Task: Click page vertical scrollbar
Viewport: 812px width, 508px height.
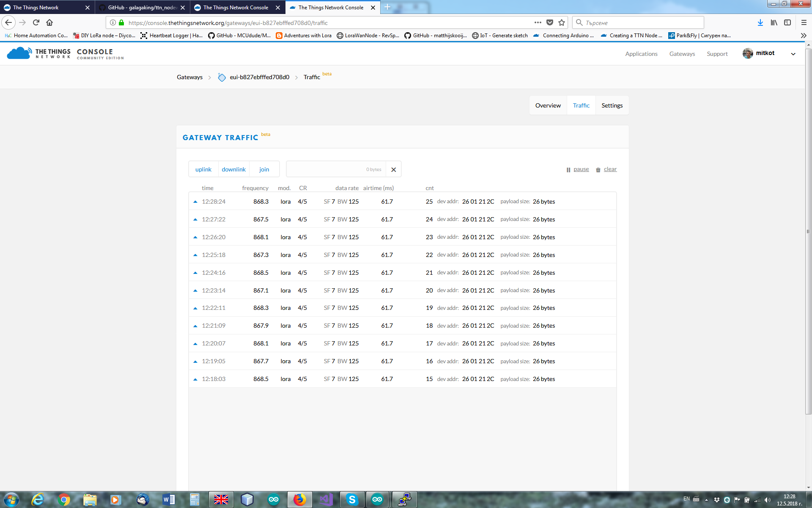Action: click(x=808, y=231)
